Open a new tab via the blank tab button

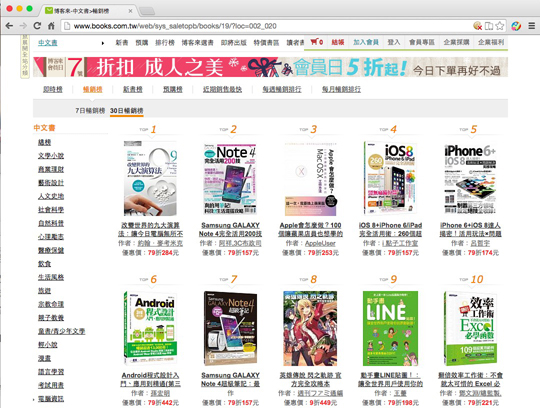(147, 11)
